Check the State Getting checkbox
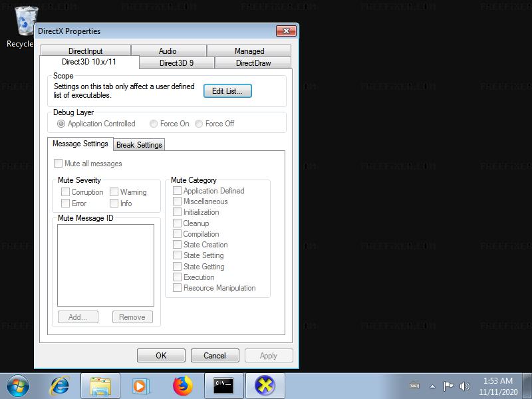Image resolution: width=532 pixels, height=399 pixels. click(x=199, y=267)
